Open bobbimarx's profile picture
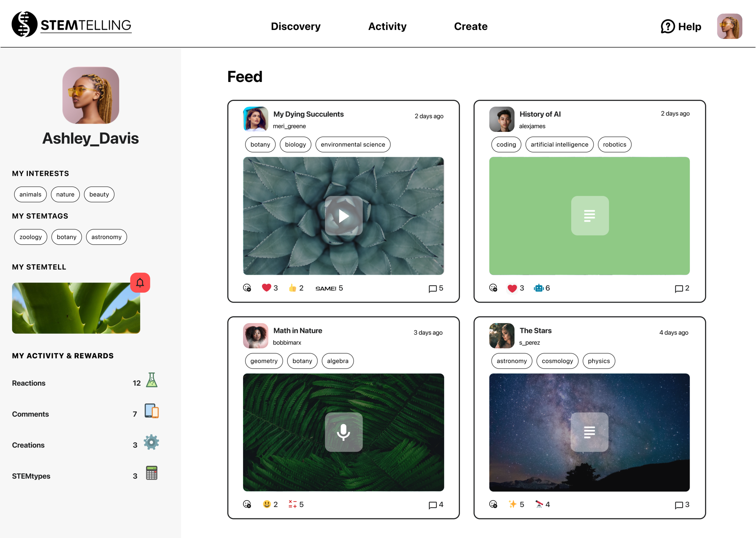The height and width of the screenshot is (538, 756). (256, 336)
